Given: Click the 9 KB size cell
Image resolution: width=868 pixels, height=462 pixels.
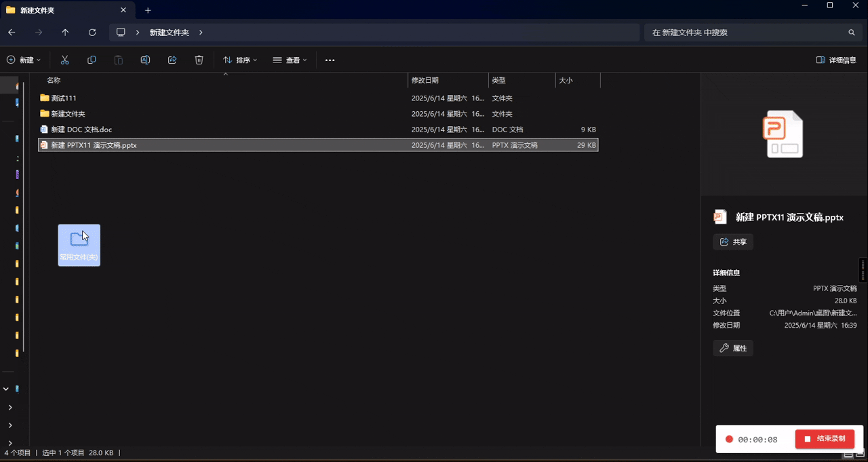Looking at the screenshot, I should pos(589,130).
